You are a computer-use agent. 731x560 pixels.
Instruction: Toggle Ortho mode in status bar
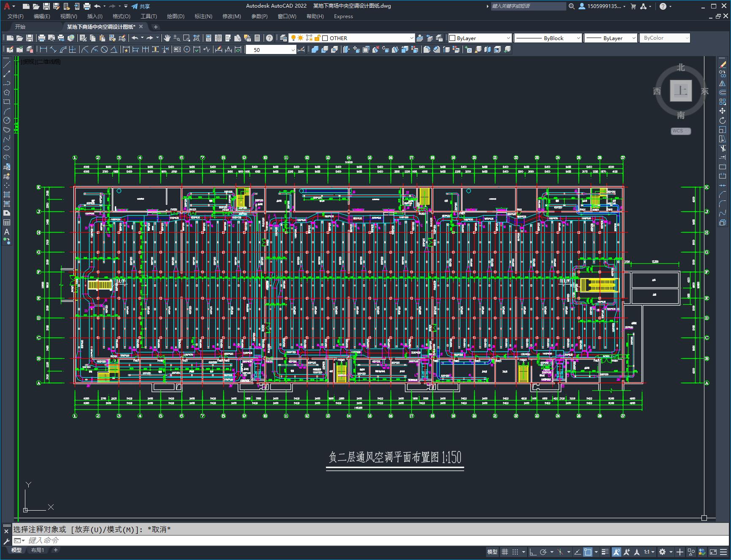[533, 552]
